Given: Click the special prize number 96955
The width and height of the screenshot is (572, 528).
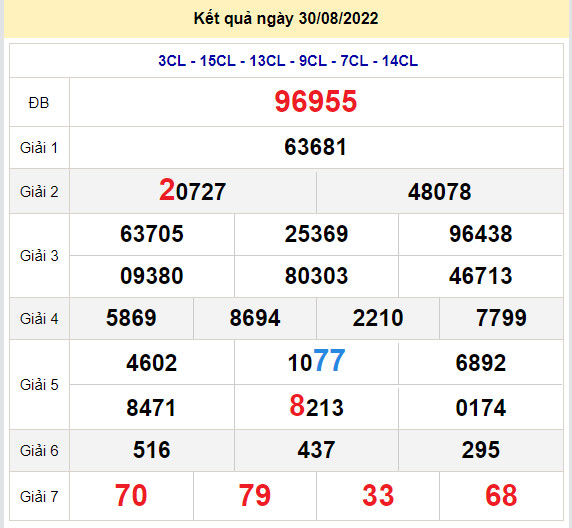Looking at the screenshot, I should coord(316,101).
